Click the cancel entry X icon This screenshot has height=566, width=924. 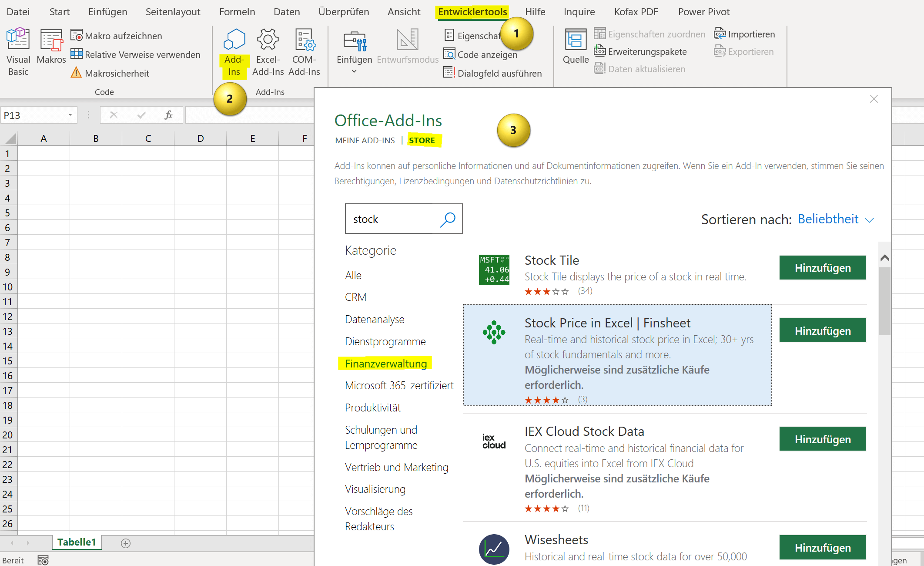coord(114,115)
